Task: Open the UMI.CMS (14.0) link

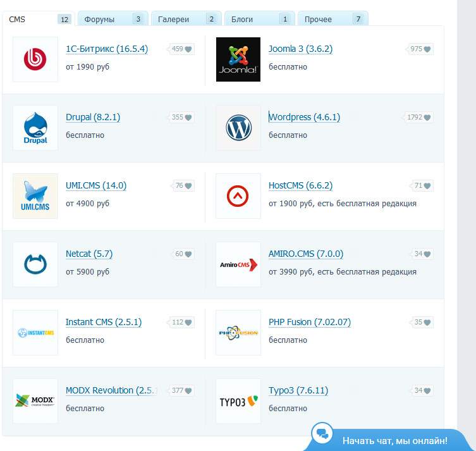Action: (x=96, y=185)
